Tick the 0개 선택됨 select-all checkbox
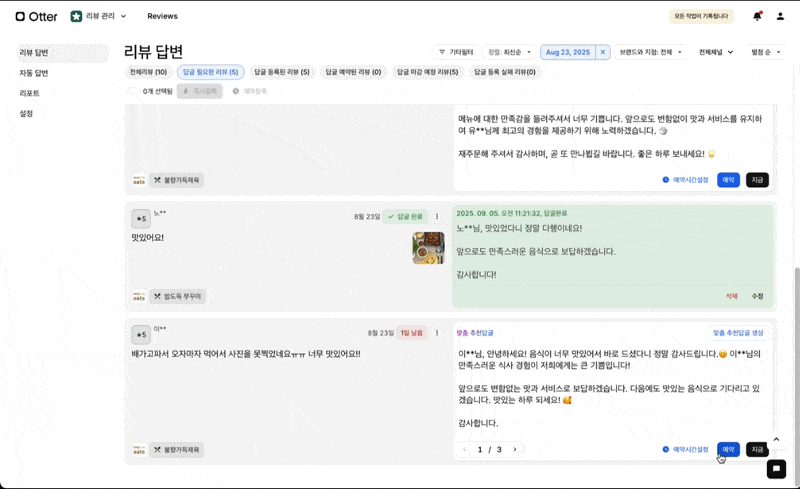The height and width of the screenshot is (489, 800). 132,91
